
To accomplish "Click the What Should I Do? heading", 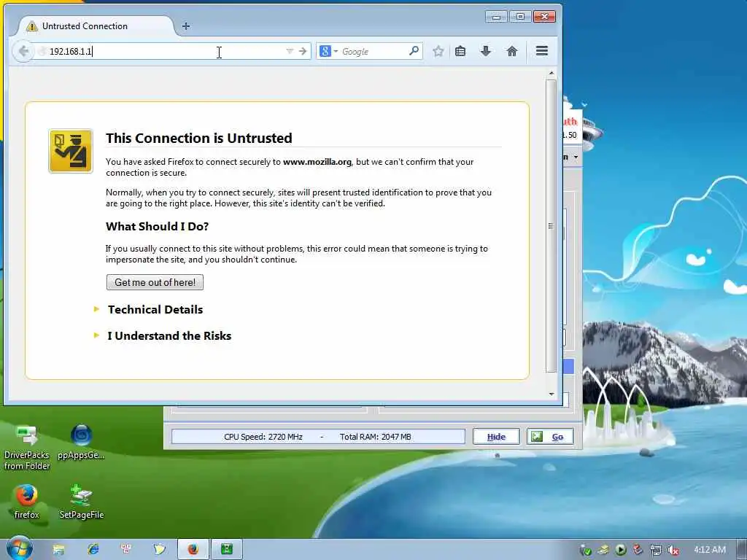I will [158, 226].
